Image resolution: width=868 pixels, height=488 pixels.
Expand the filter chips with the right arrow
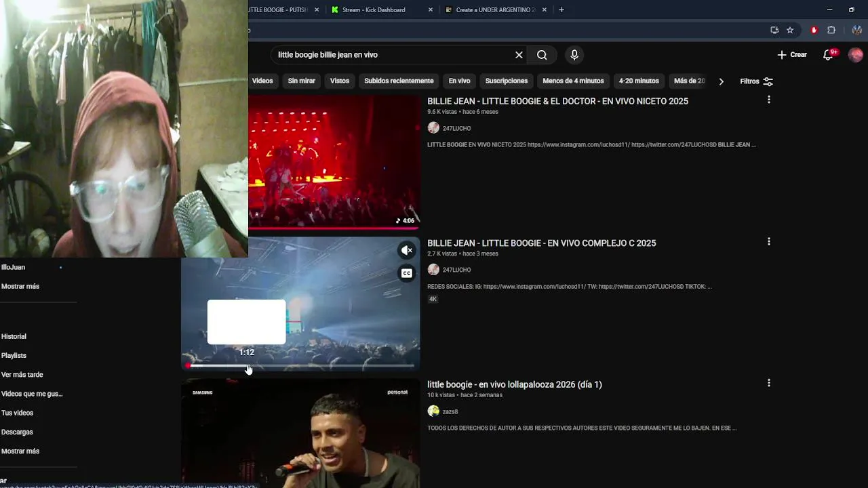(721, 81)
